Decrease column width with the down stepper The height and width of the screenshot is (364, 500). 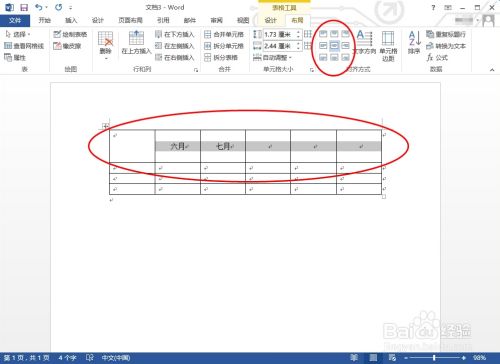(299, 48)
